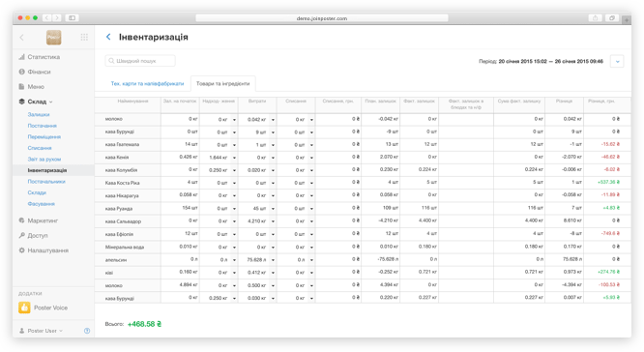Click the total +468.58 ₴ amount

[x=144, y=324]
